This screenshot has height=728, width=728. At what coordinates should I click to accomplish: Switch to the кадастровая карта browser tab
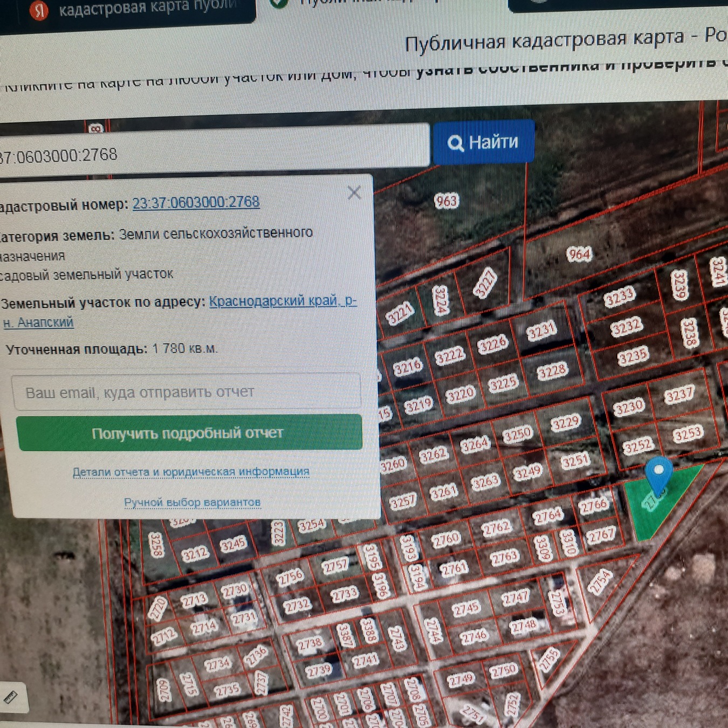pos(147,9)
